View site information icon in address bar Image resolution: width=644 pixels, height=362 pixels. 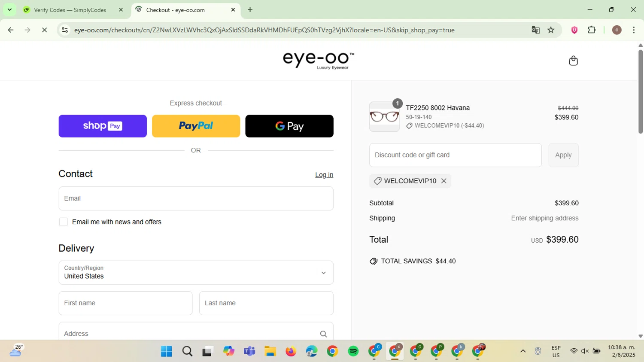point(65,30)
